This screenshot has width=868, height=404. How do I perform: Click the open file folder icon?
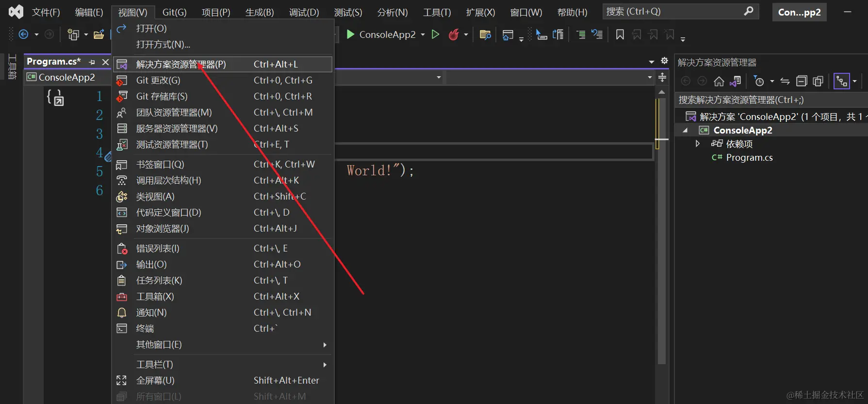[99, 34]
